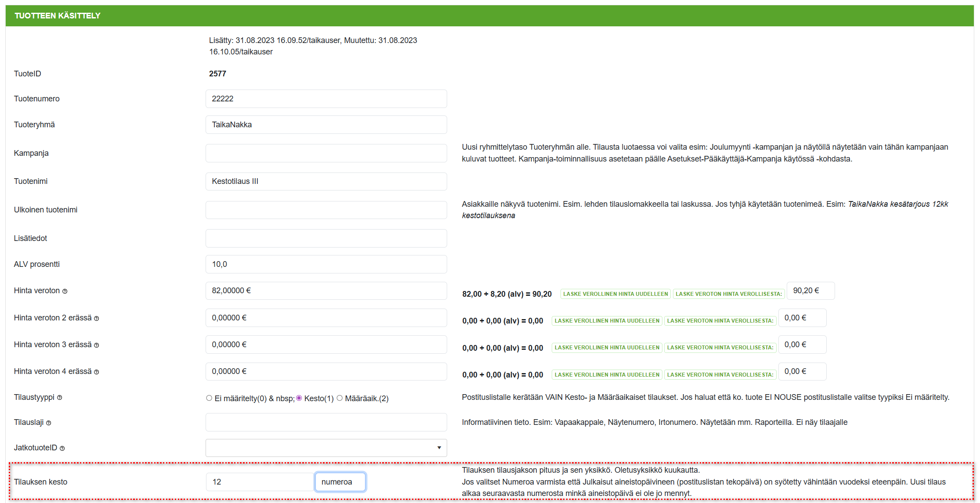Click help icon next to Hinta veroton
This screenshot has width=980, height=503.
(65, 291)
